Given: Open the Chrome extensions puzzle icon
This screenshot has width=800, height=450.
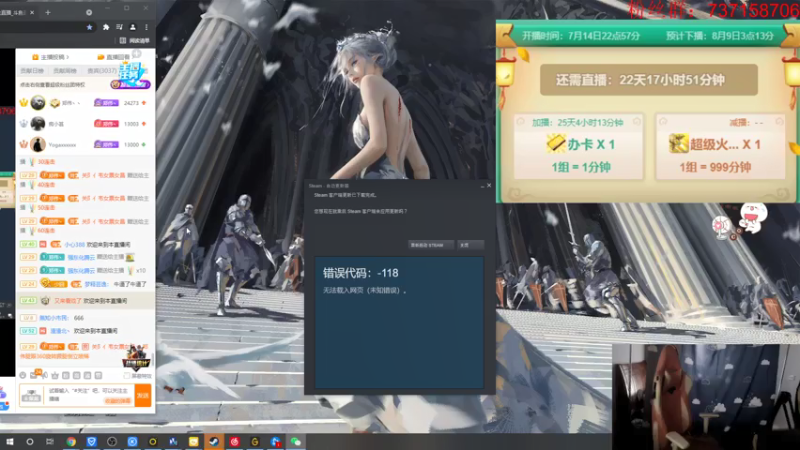Looking at the screenshot, I should pyautogui.click(x=106, y=27).
